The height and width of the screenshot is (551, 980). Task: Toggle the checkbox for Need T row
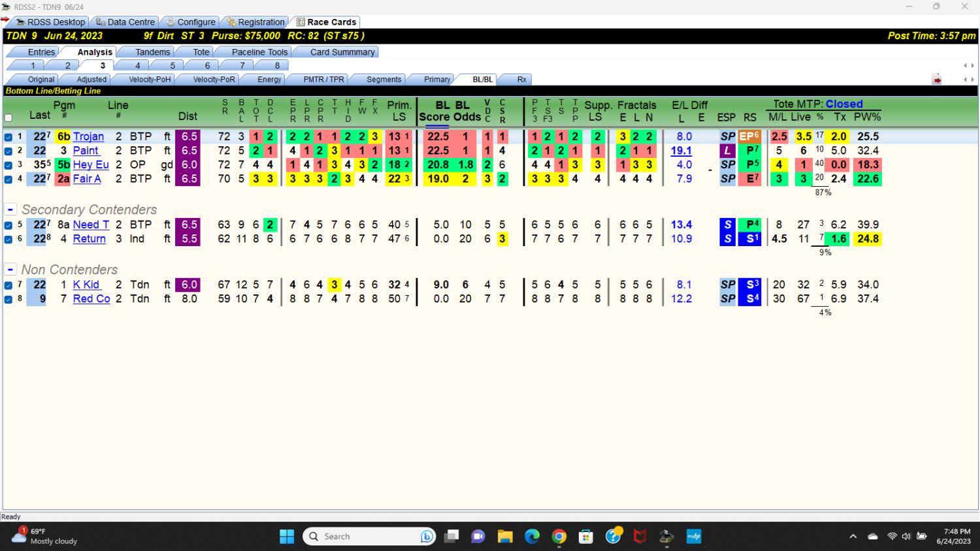click(8, 225)
